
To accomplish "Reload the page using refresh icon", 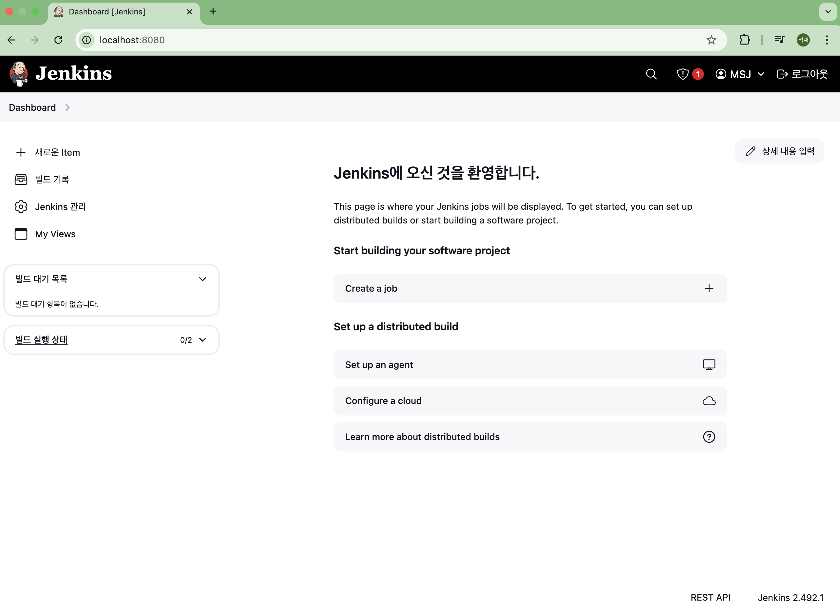I will 58,40.
